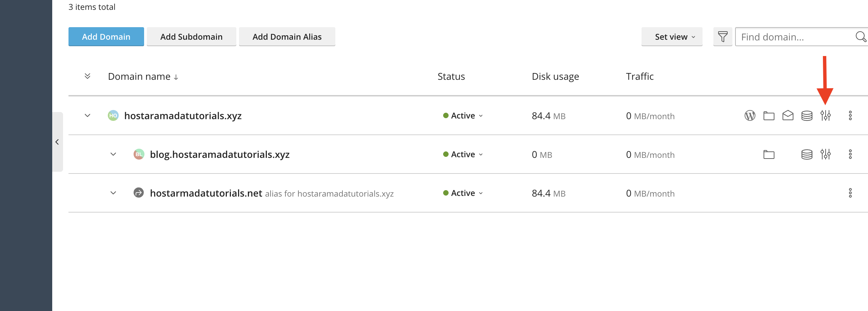
Task: Click the Disk usage column header
Action: (x=555, y=76)
